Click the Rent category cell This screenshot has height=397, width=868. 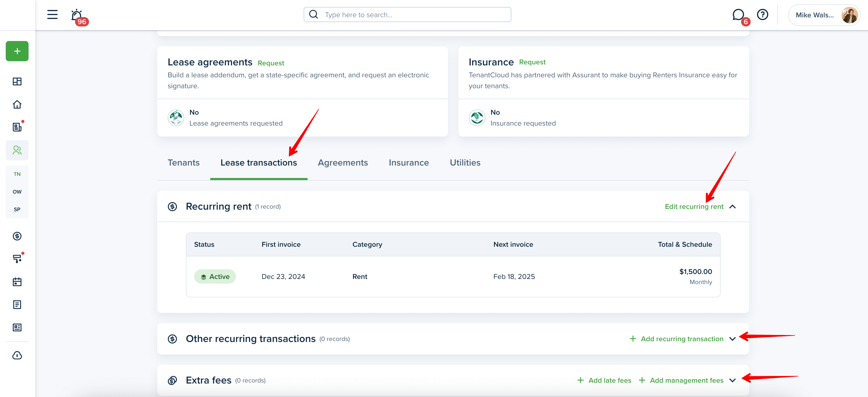360,277
